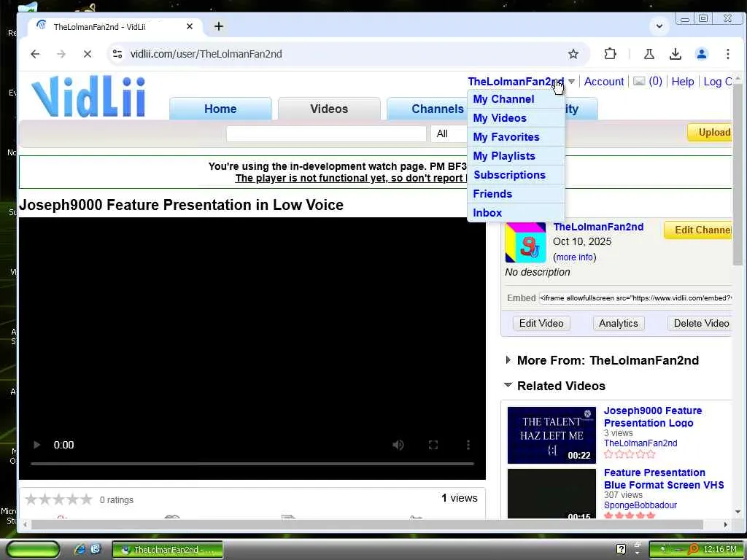Play the video
747x560 pixels.
coord(36,445)
